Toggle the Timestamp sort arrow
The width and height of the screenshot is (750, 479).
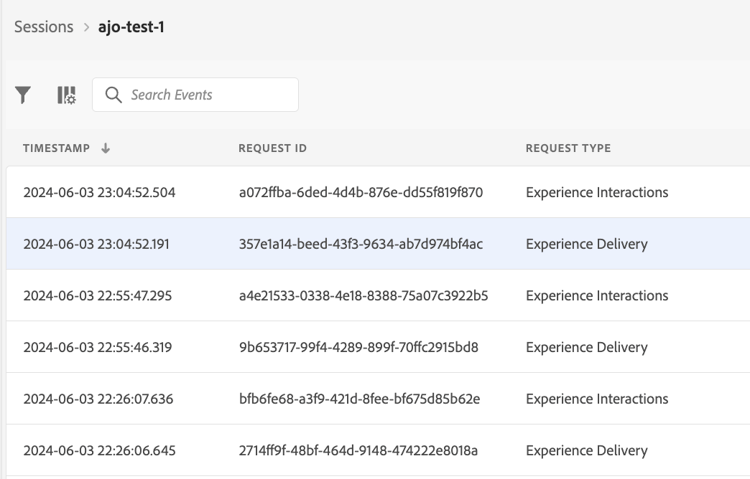coord(106,148)
